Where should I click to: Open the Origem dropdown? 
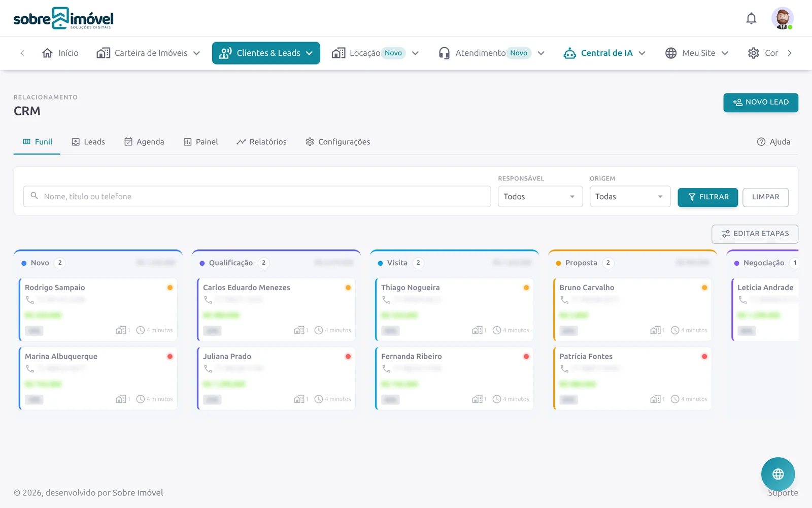tap(630, 197)
